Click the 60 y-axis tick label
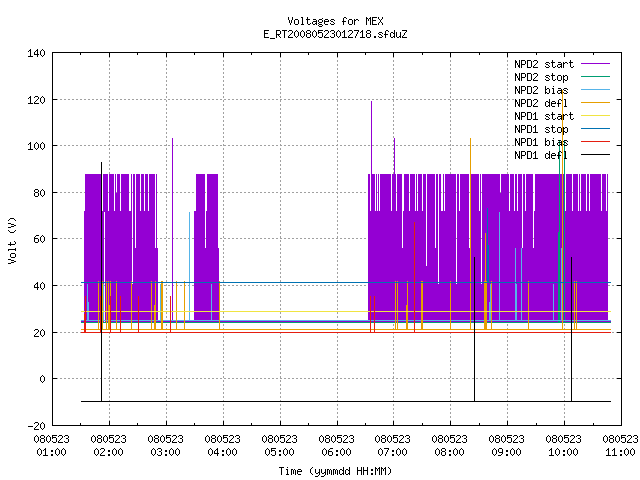The image size is (640, 480). click(39, 239)
